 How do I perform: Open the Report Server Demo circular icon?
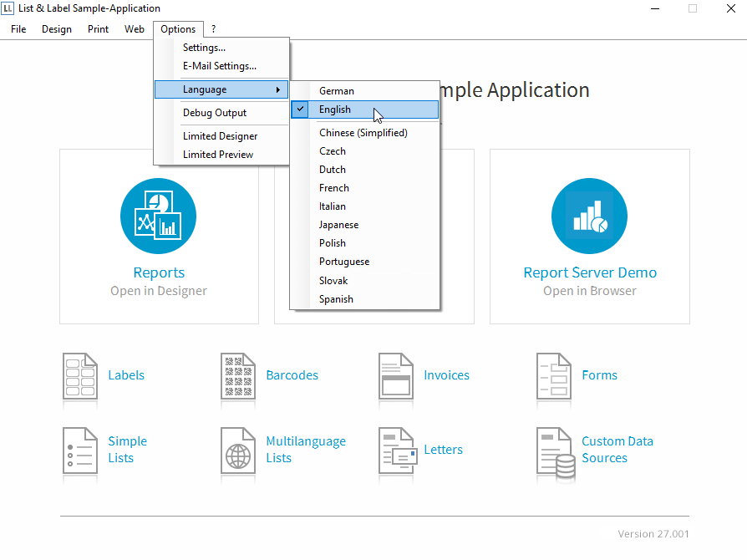pos(589,216)
